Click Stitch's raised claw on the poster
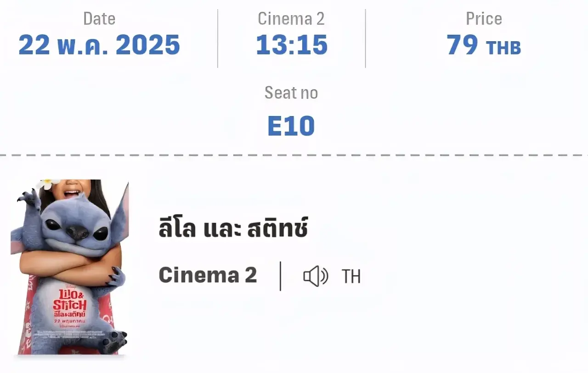This screenshot has width=588, height=373. pyautogui.click(x=28, y=200)
